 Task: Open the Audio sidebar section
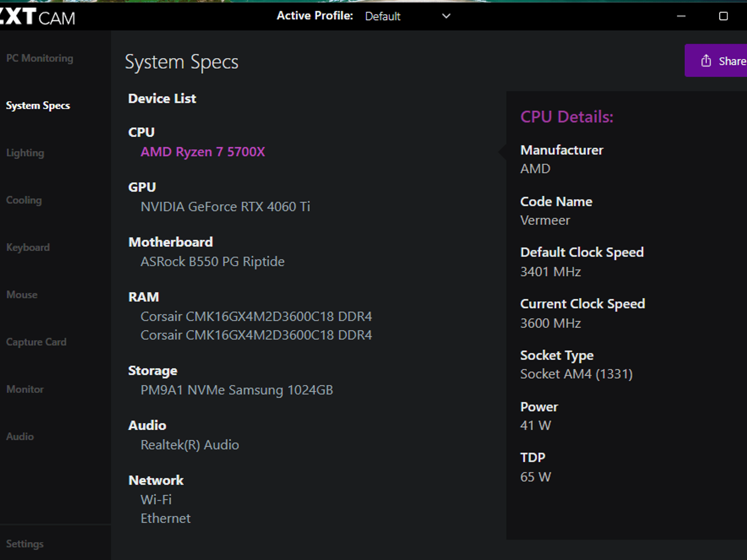(x=20, y=436)
